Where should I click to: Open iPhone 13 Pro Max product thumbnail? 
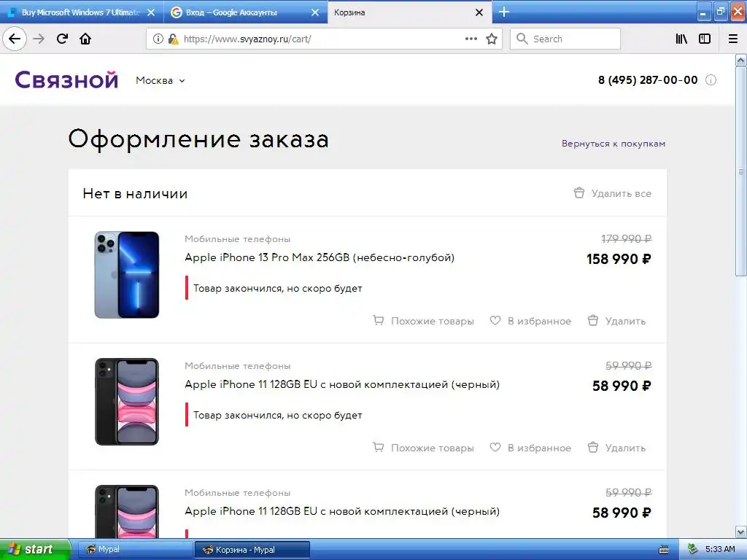(x=127, y=275)
